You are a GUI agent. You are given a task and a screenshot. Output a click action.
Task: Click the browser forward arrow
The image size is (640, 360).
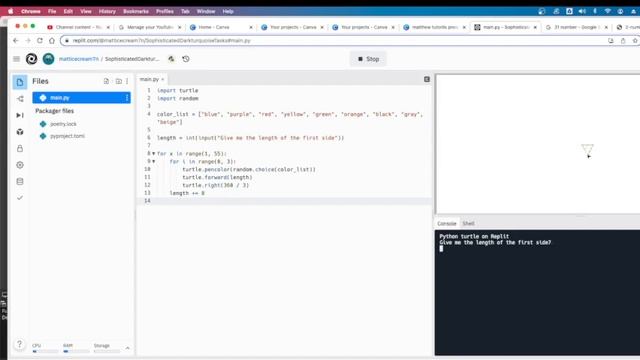(28, 40)
